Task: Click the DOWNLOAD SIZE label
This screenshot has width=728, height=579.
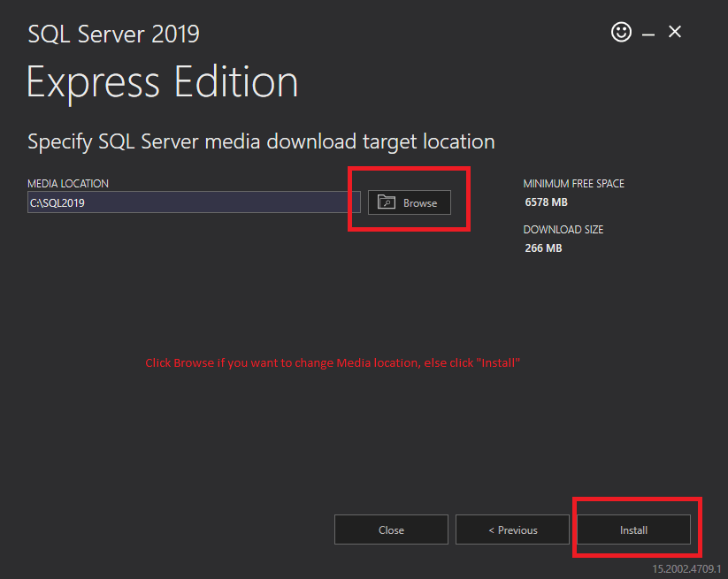Action: (x=563, y=230)
